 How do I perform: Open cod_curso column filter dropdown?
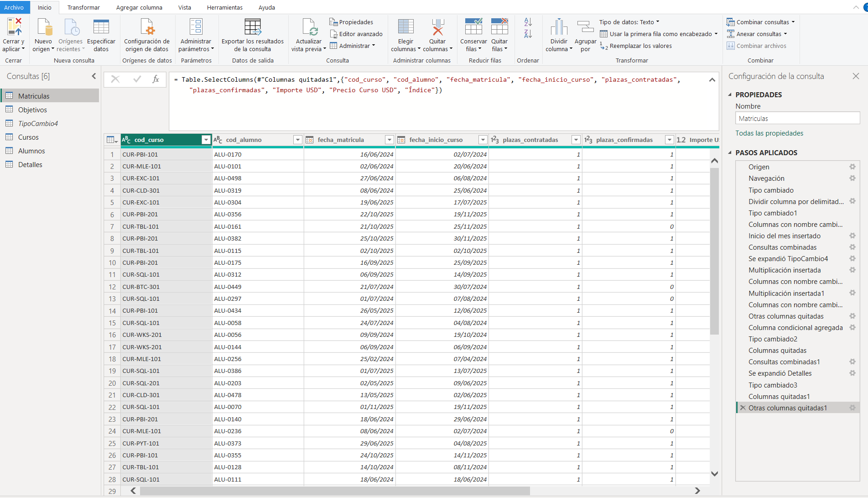[x=206, y=140]
